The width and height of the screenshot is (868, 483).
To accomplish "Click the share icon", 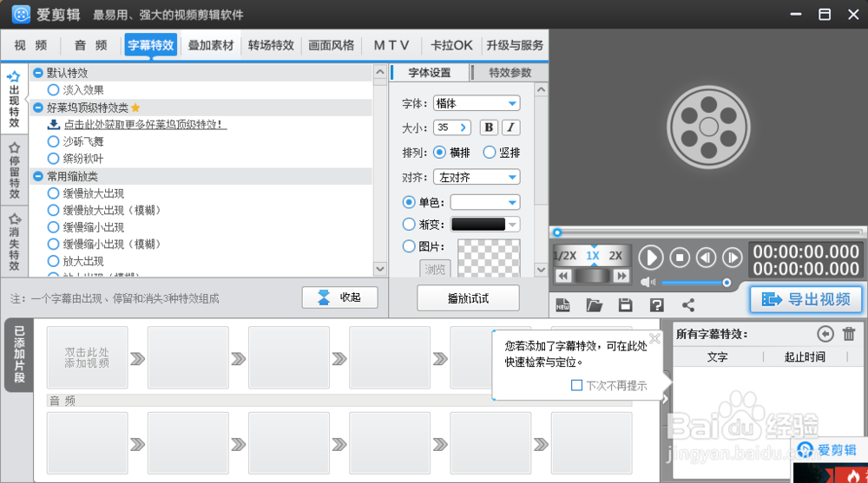I will coord(688,305).
